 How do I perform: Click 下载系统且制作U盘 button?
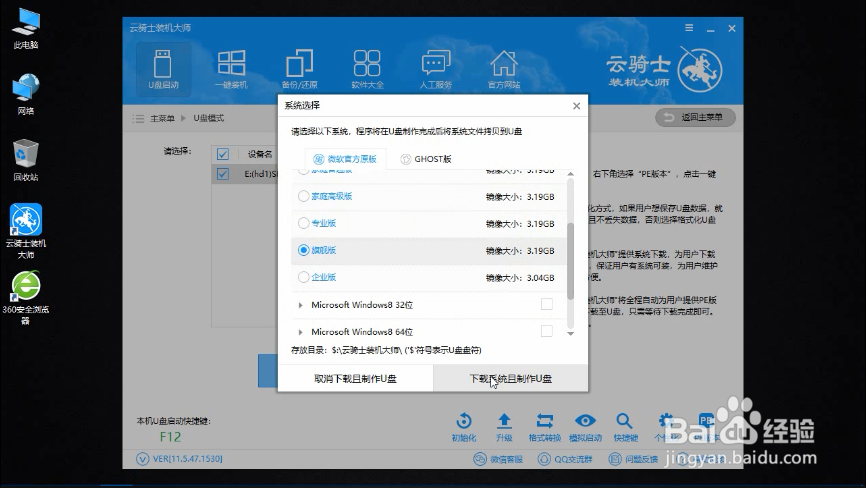pos(510,379)
